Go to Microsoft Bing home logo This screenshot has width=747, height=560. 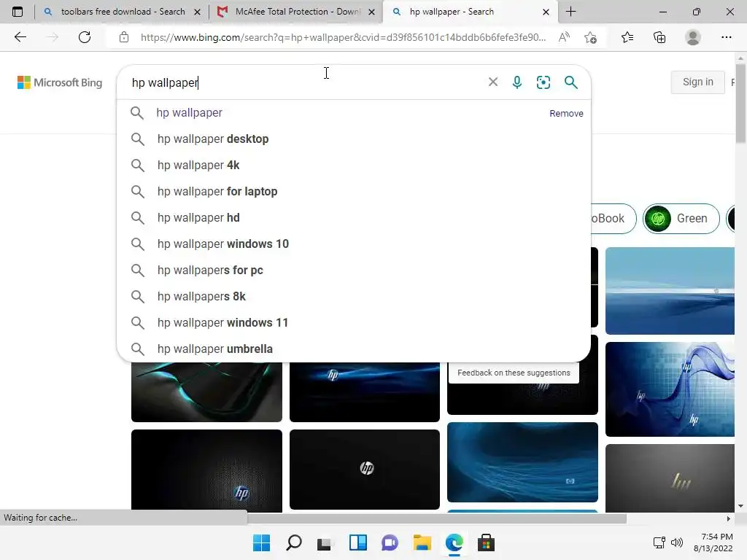(60, 82)
